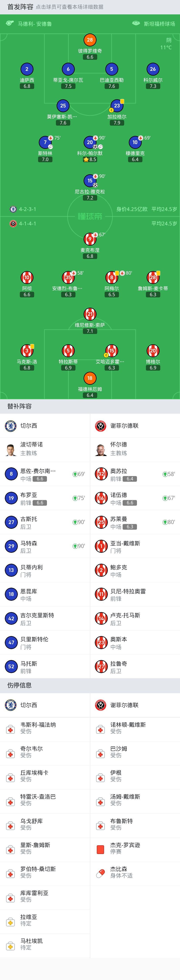Open substitute 奥苏拉 forward row

click(135, 474)
